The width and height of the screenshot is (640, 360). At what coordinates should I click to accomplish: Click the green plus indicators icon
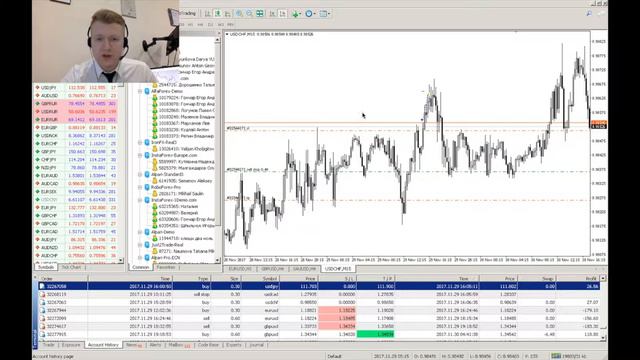295,14
